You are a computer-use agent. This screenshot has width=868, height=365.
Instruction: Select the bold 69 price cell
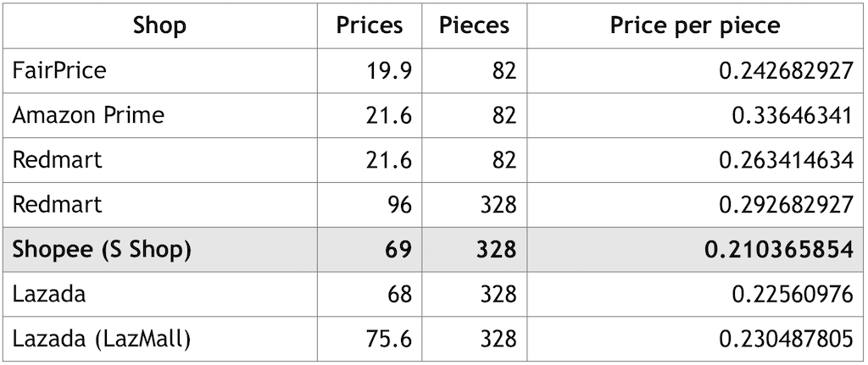pos(370,250)
